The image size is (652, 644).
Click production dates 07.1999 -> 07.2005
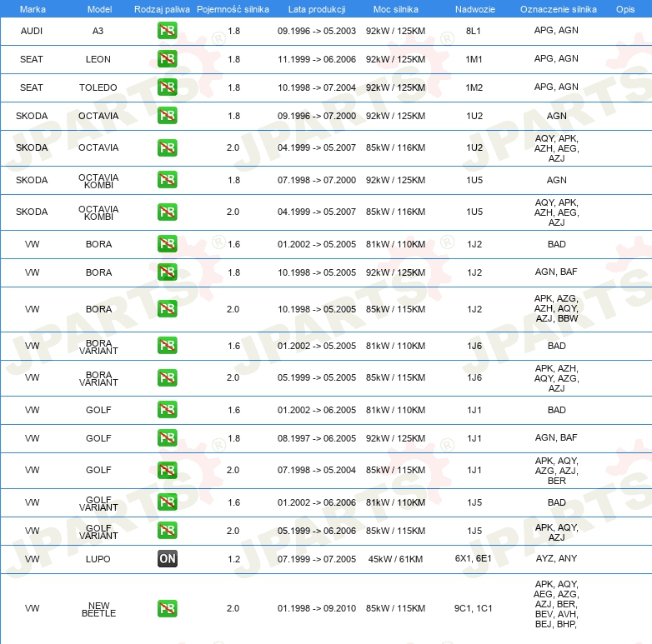pyautogui.click(x=317, y=559)
